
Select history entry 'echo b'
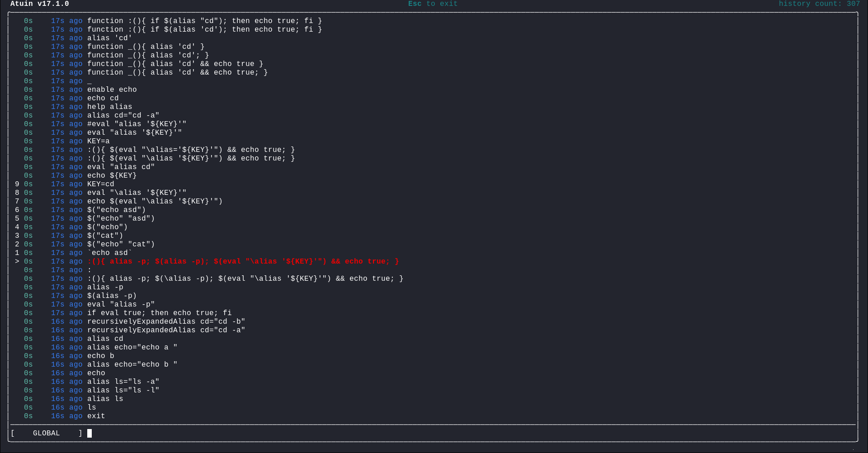[x=101, y=356]
